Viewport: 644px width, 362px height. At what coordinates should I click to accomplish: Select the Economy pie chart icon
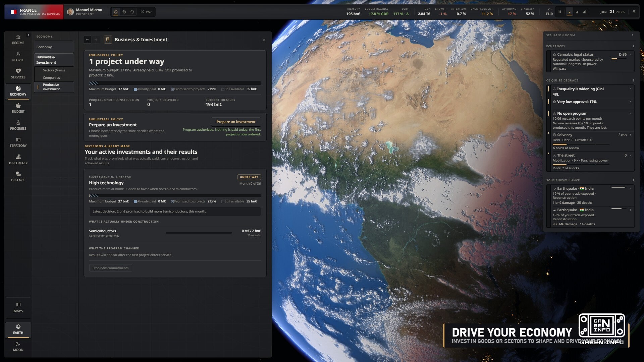tap(18, 88)
